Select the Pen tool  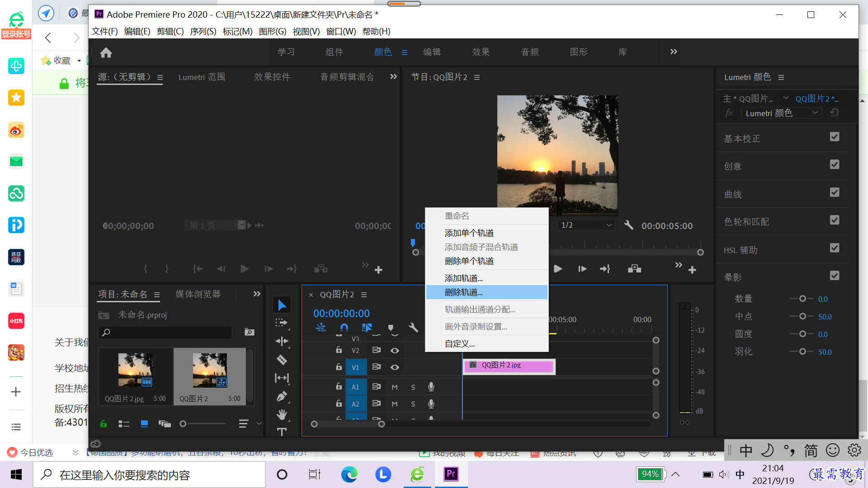[282, 396]
